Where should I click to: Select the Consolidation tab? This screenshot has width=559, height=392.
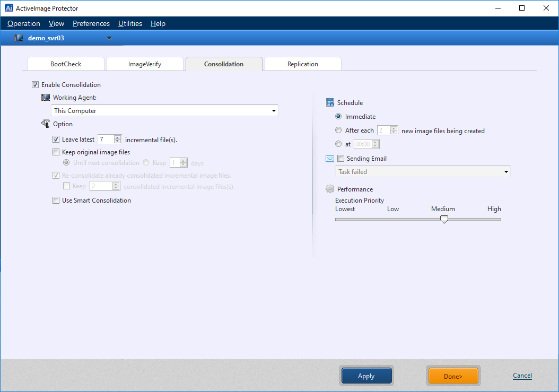click(224, 64)
